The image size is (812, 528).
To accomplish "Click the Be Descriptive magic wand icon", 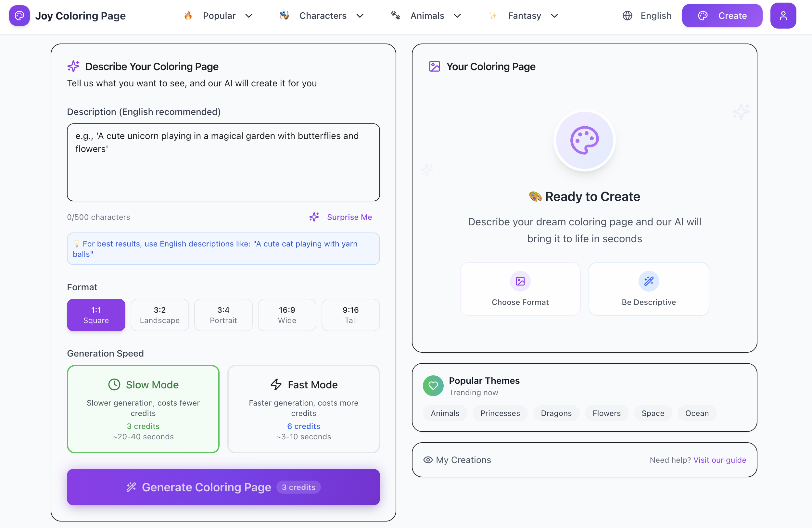I will 649,281.
